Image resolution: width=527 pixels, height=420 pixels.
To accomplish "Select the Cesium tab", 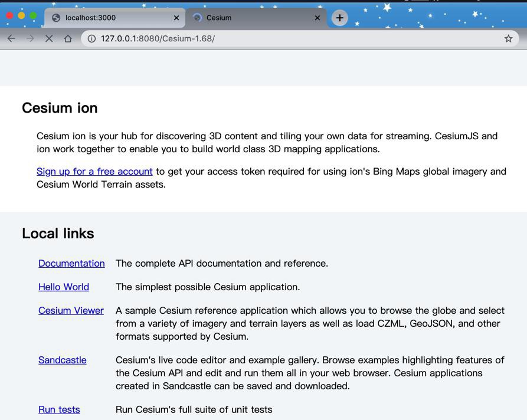I will (256, 18).
